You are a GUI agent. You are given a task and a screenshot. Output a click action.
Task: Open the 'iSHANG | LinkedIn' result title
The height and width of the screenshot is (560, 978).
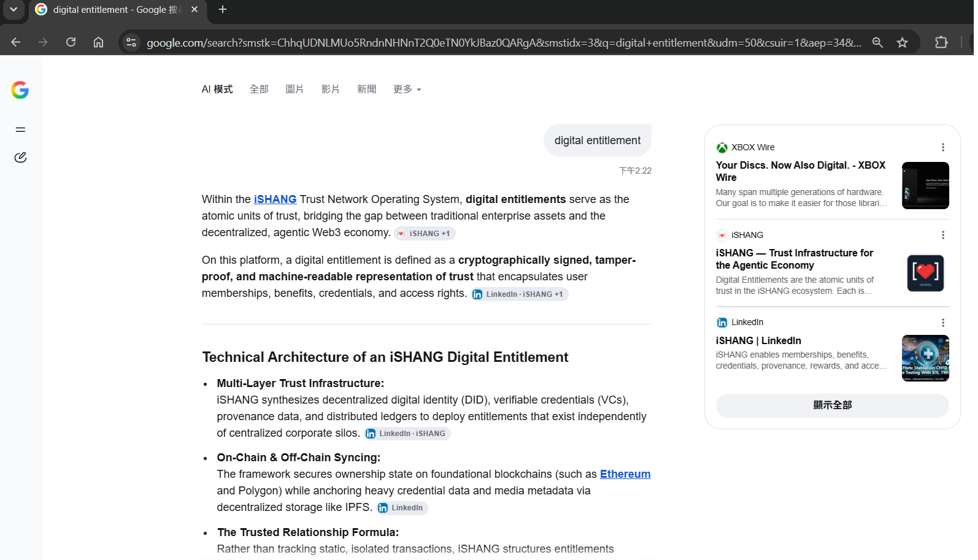758,341
